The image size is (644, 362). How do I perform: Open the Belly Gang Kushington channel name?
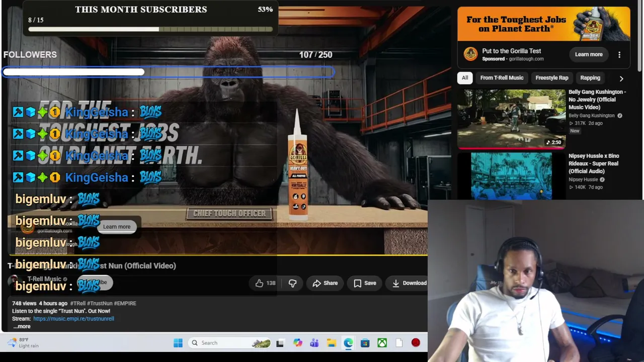point(592,116)
